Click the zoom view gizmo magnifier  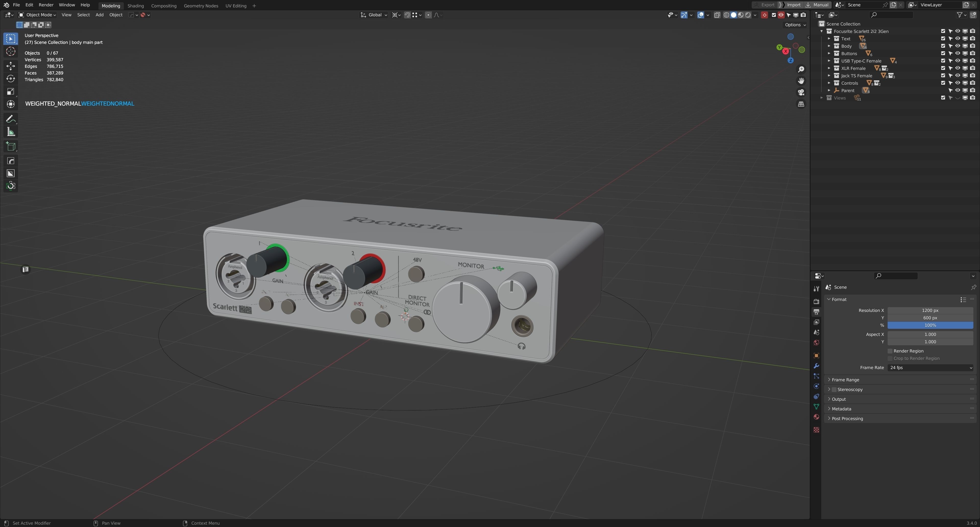pos(801,70)
